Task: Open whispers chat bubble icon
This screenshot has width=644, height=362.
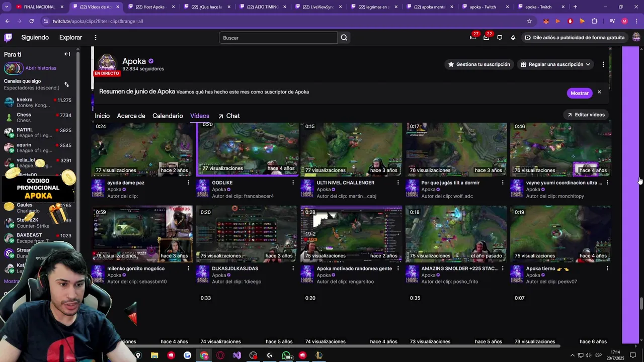Action: pyautogui.click(x=500, y=38)
